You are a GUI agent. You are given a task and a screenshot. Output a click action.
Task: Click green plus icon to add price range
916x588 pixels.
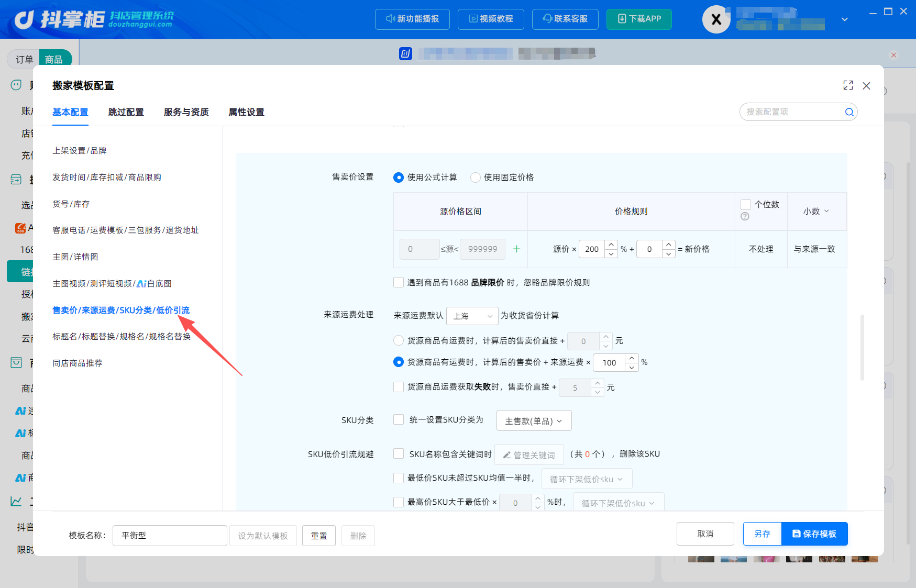pyautogui.click(x=516, y=249)
